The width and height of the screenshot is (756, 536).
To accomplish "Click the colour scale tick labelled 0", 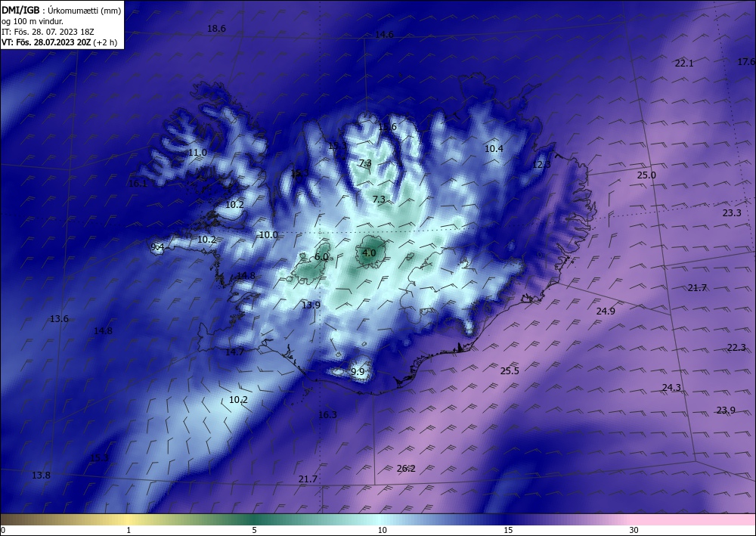I will tap(3, 530).
